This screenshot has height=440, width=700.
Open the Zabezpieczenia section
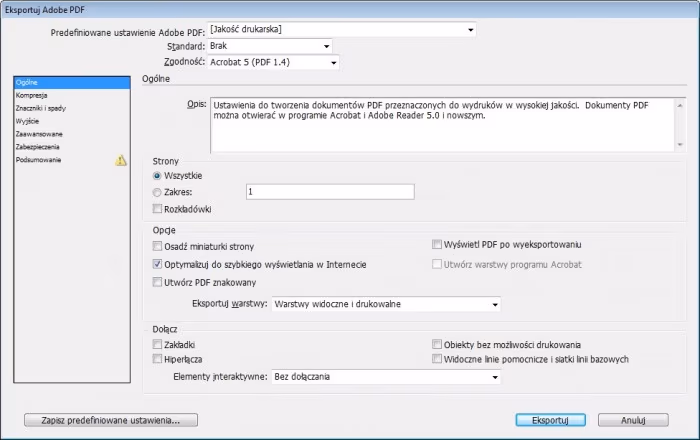click(72, 147)
